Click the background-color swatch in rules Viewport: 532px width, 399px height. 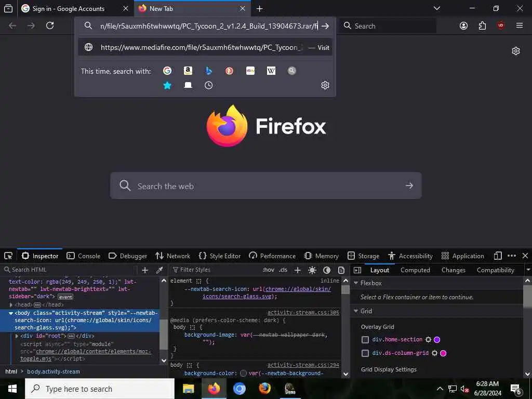point(243,373)
